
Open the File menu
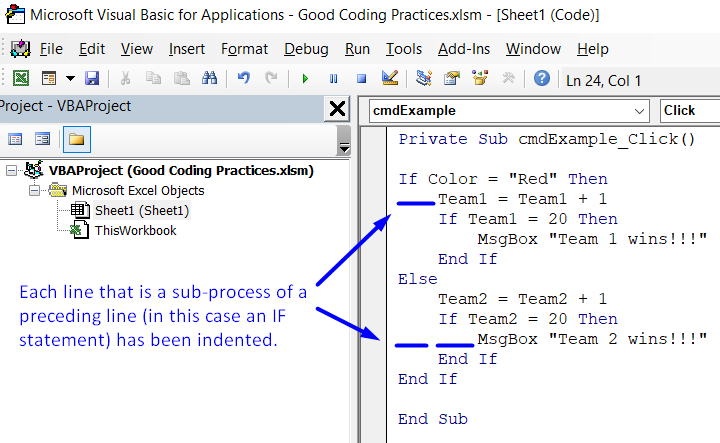(x=51, y=49)
